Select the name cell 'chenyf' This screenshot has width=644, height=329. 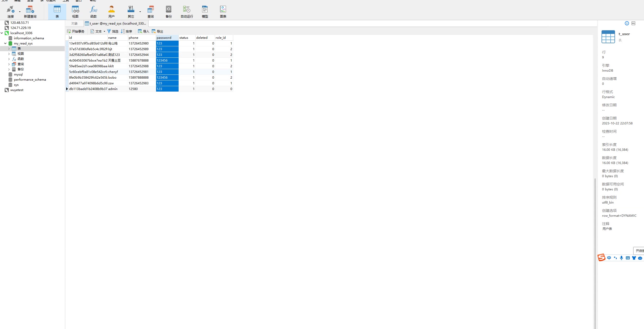tap(118, 72)
